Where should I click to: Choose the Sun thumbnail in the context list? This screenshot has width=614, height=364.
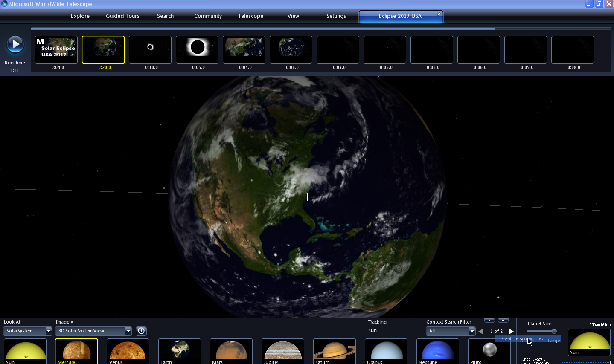coord(25,351)
